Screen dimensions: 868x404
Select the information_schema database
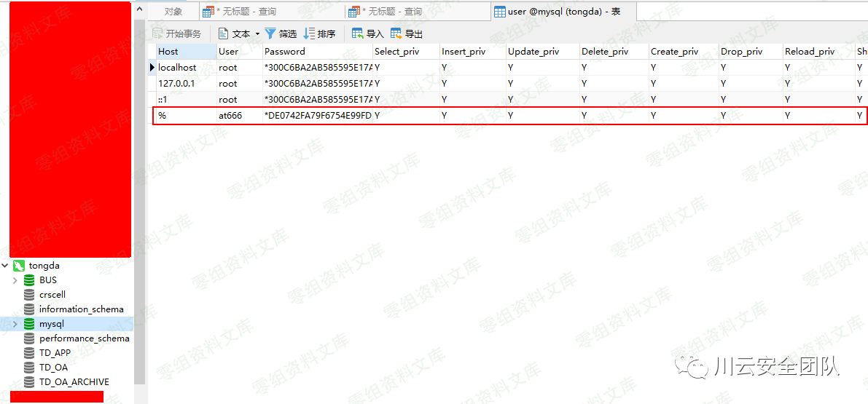[x=81, y=309]
